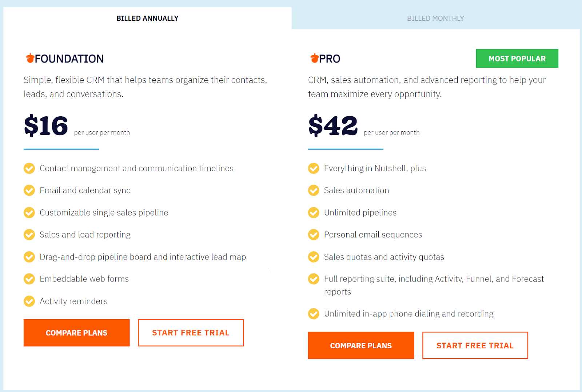
Task: Click checkmark icon beside Unlimited in-app phone dialing
Action: click(x=314, y=313)
